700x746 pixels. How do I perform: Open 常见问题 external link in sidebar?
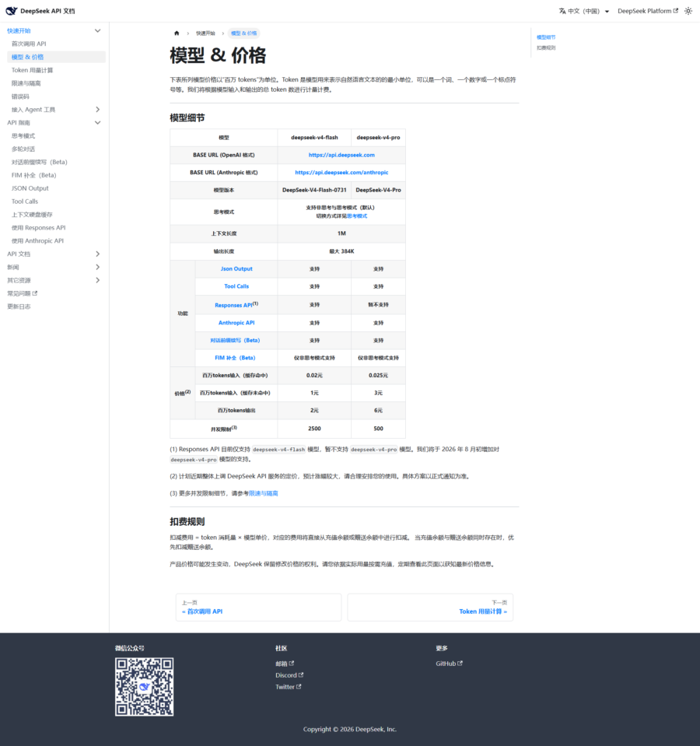22,293
